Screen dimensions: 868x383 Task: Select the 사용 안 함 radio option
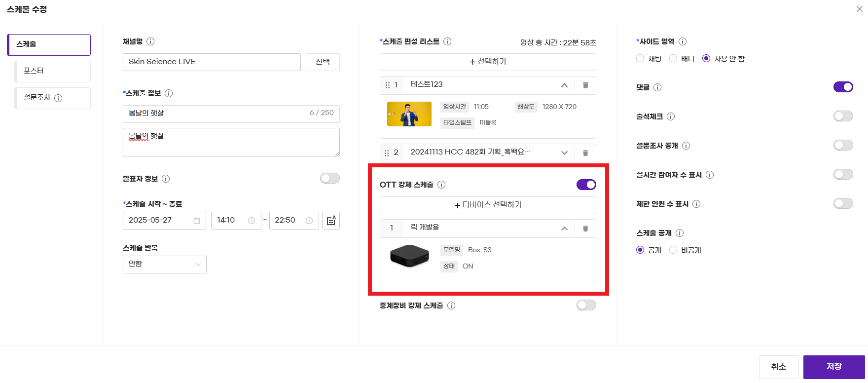click(x=706, y=58)
